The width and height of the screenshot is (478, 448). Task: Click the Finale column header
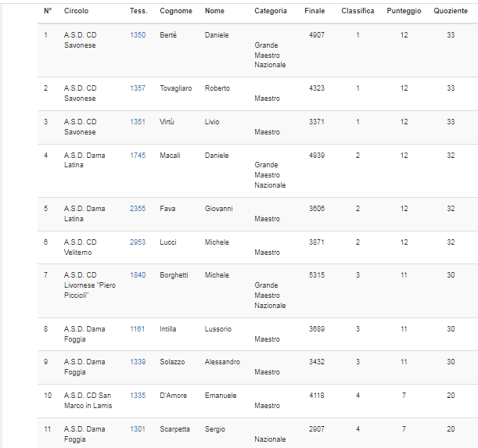[x=314, y=11]
